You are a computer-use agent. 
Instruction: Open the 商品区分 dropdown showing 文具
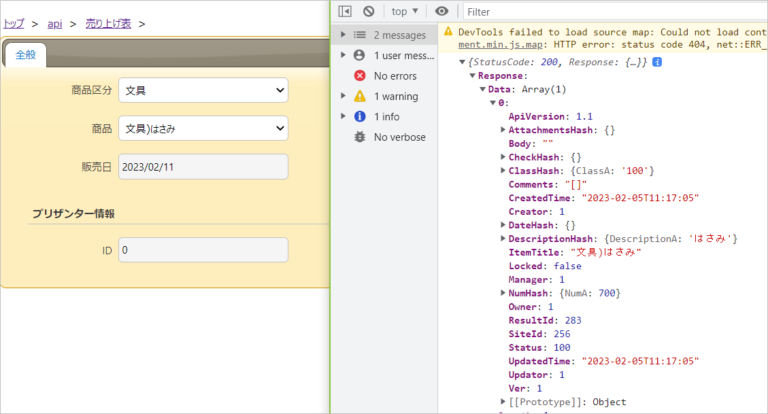click(203, 91)
